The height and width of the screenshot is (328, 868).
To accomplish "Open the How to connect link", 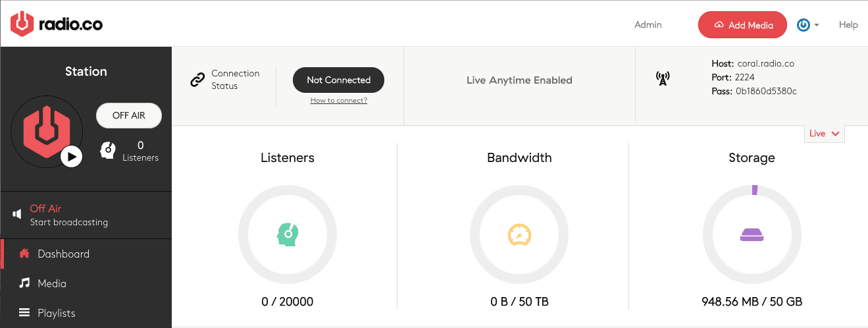I will (x=338, y=100).
